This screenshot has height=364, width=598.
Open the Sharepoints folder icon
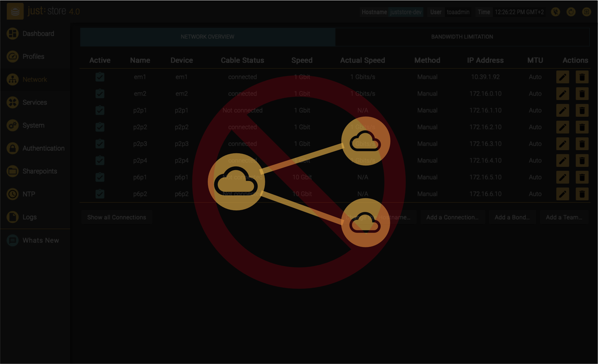coord(13,171)
